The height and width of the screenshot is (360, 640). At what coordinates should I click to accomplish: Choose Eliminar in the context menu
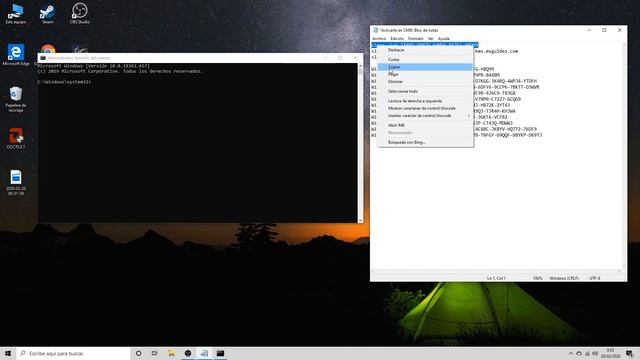(425, 82)
